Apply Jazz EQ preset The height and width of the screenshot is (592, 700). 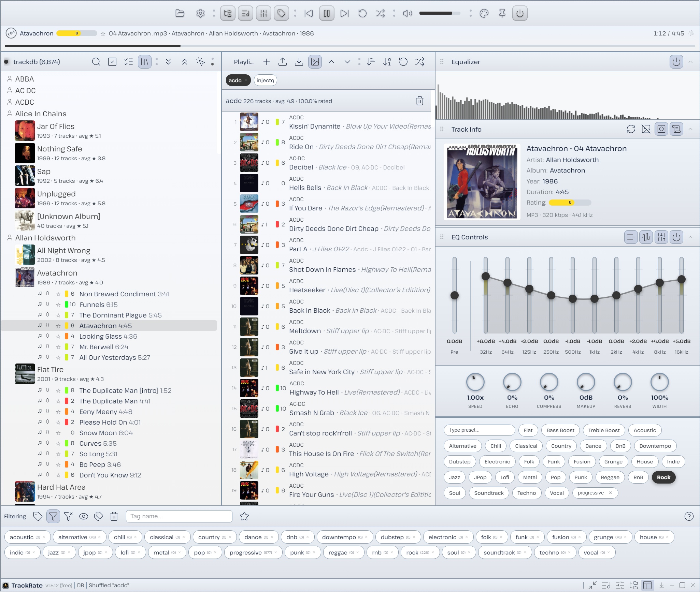455,477
